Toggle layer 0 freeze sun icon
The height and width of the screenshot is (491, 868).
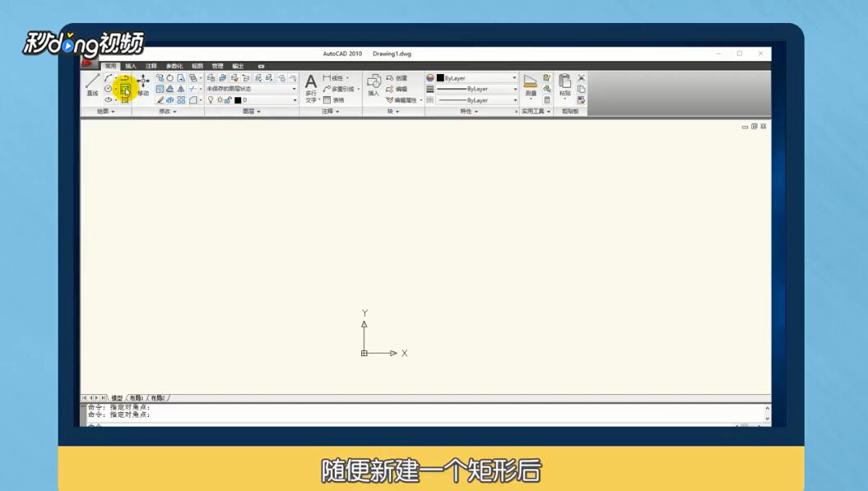[220, 100]
